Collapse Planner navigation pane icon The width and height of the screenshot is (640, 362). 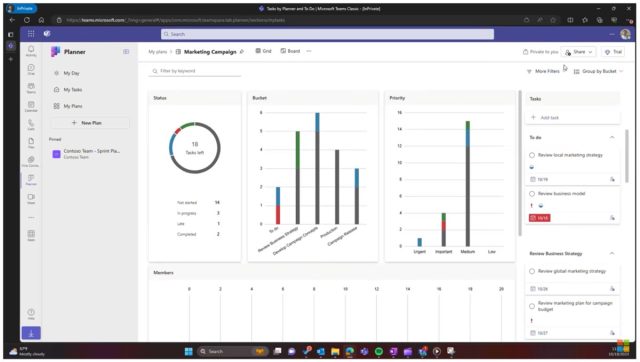click(x=126, y=52)
